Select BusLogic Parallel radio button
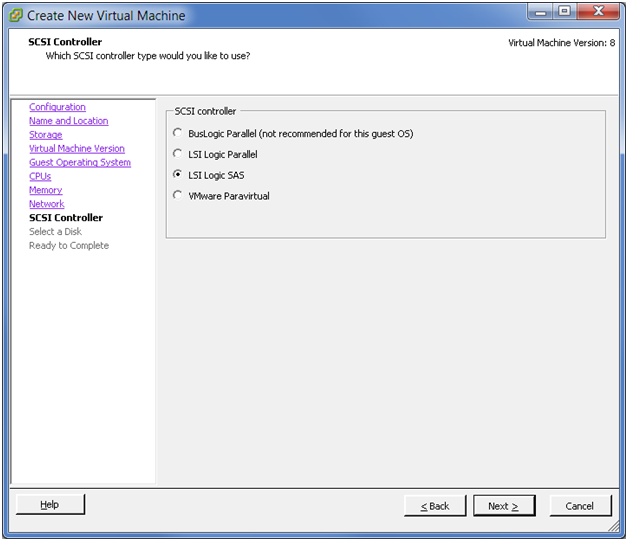Image resolution: width=628 pixels, height=541 pixels. [x=178, y=133]
